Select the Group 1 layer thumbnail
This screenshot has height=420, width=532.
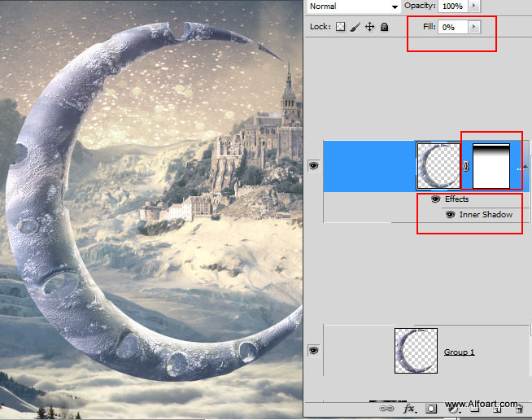pyautogui.click(x=416, y=351)
